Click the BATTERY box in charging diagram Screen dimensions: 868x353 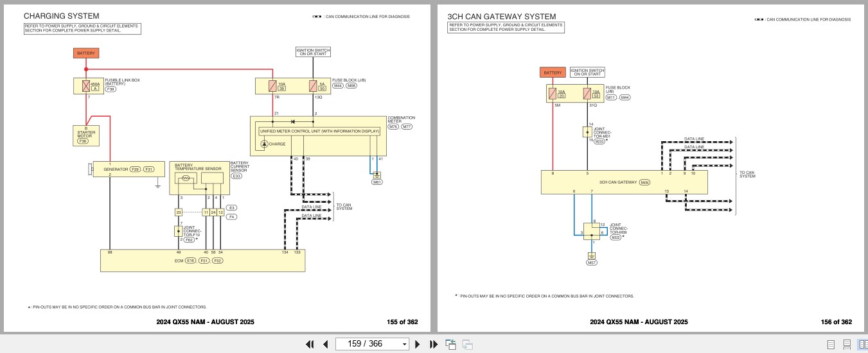point(86,53)
